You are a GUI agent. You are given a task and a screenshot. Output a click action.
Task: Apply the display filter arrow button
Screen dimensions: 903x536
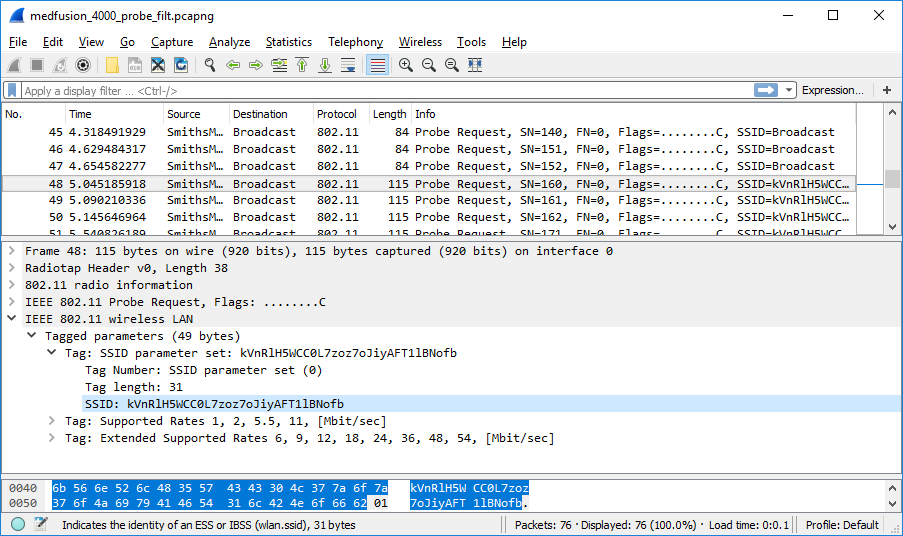(766, 90)
